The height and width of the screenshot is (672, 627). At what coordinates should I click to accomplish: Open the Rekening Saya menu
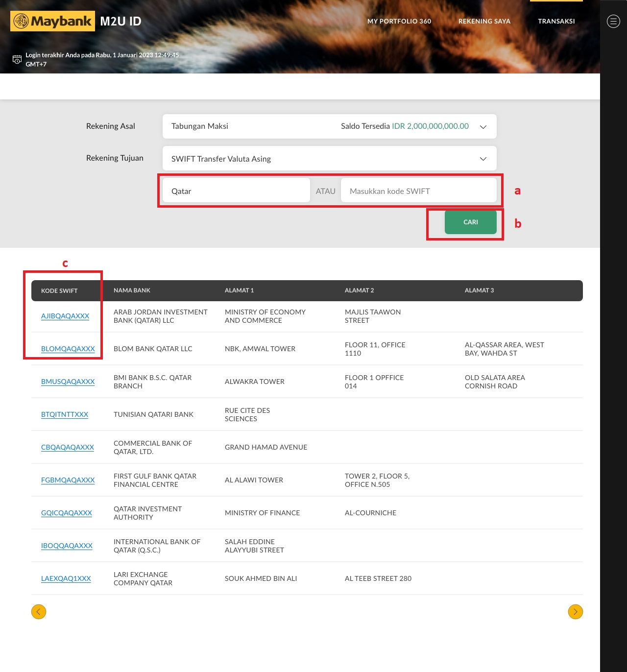484,21
